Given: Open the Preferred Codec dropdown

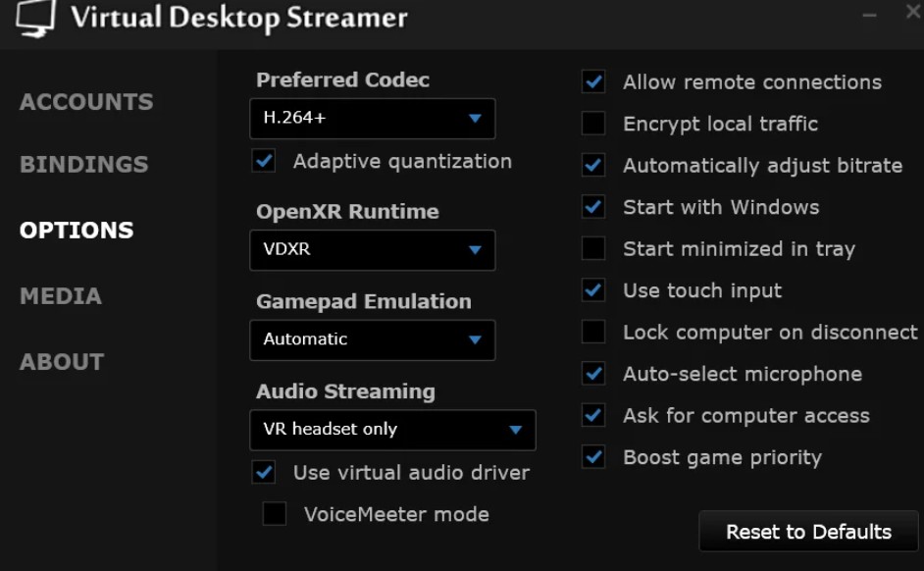Looking at the screenshot, I should coord(373,119).
